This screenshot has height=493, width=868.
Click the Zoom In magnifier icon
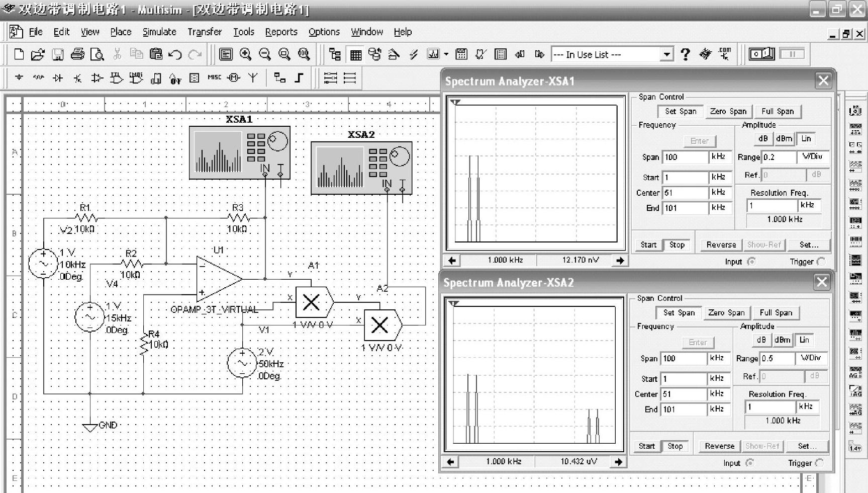245,54
